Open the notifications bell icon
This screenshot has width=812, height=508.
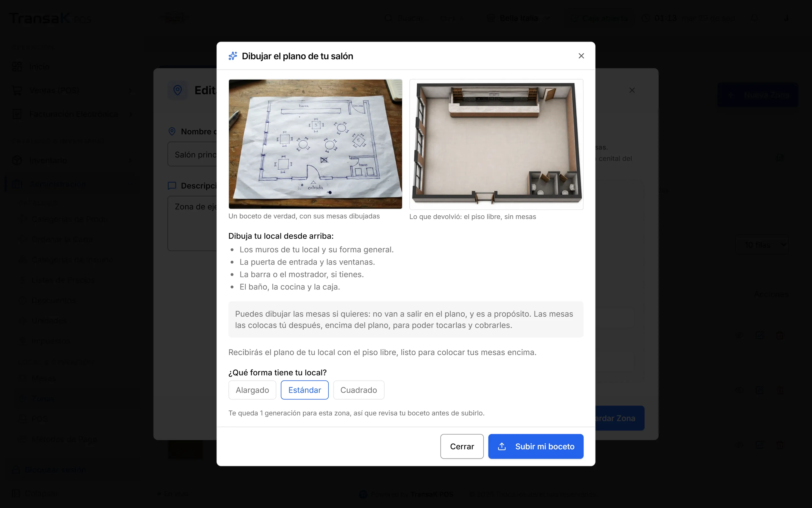[754, 18]
